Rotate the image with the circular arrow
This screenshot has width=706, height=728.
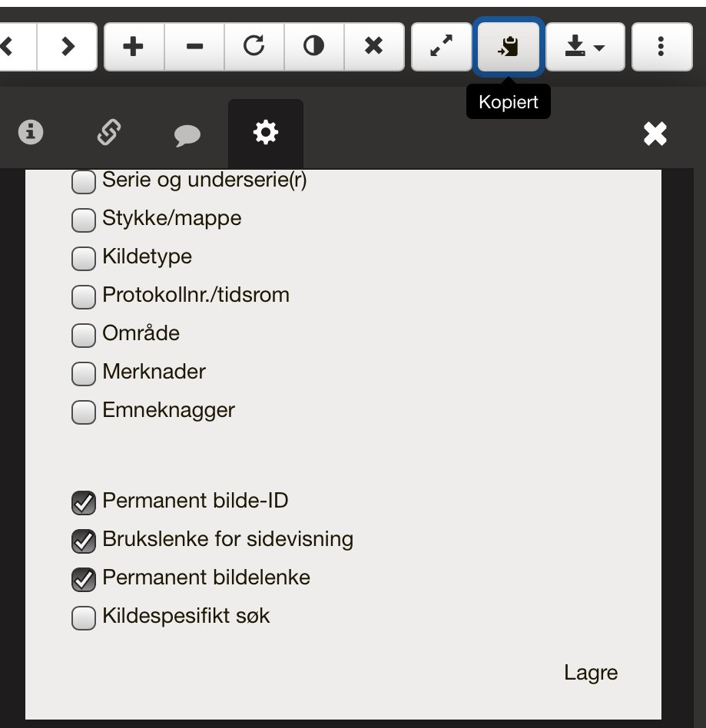(x=254, y=47)
